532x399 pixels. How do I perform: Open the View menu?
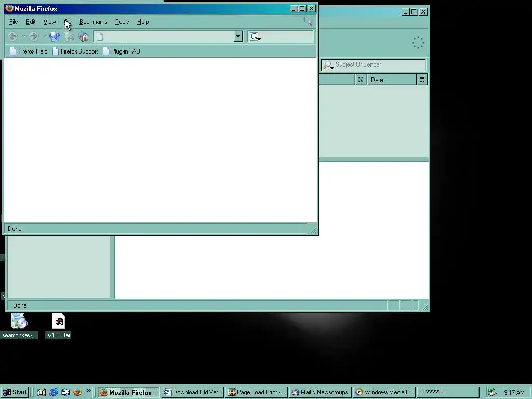click(49, 22)
